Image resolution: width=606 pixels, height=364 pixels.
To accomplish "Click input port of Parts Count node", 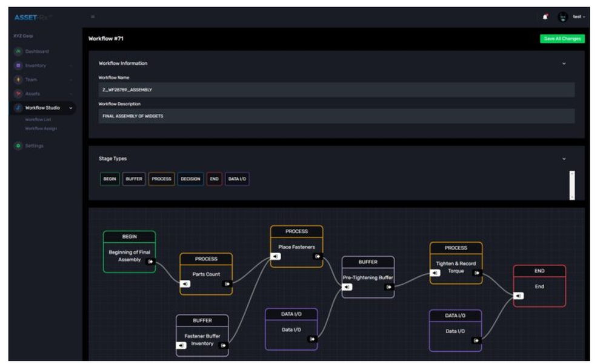I will (185, 283).
